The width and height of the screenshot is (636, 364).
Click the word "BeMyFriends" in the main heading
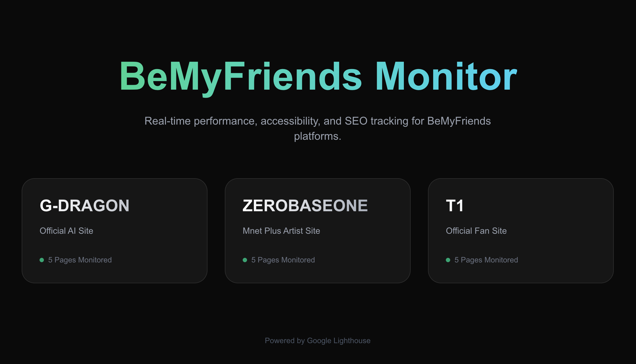tap(241, 76)
